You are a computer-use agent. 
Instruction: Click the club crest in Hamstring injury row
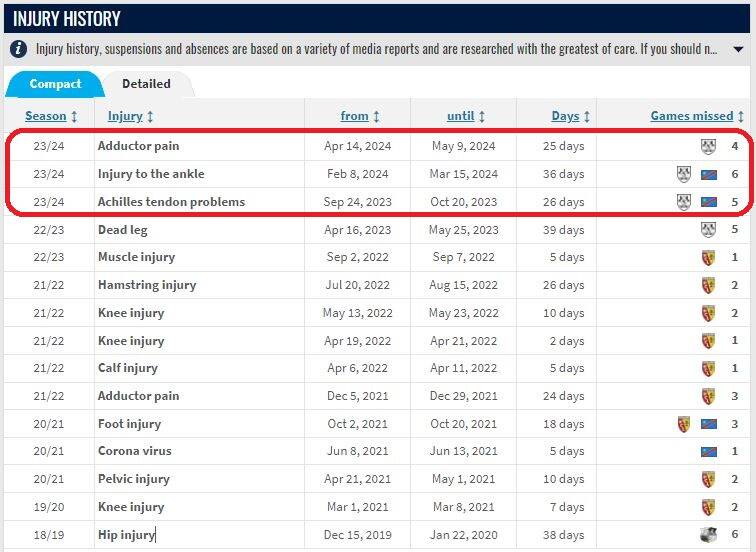click(709, 285)
